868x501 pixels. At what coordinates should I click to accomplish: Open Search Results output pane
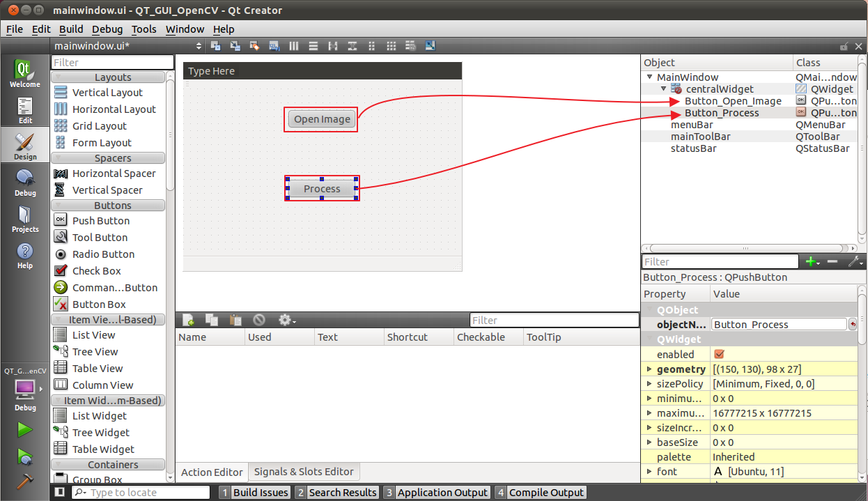coord(336,493)
